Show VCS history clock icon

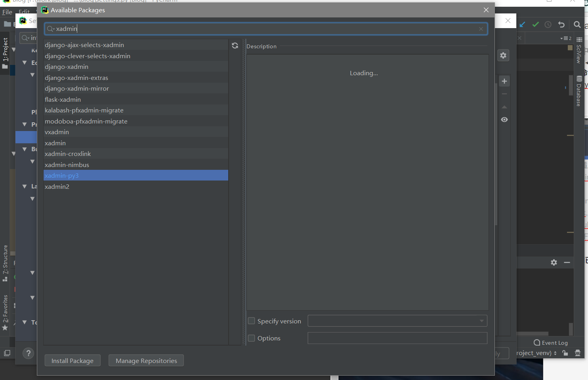pyautogui.click(x=548, y=25)
